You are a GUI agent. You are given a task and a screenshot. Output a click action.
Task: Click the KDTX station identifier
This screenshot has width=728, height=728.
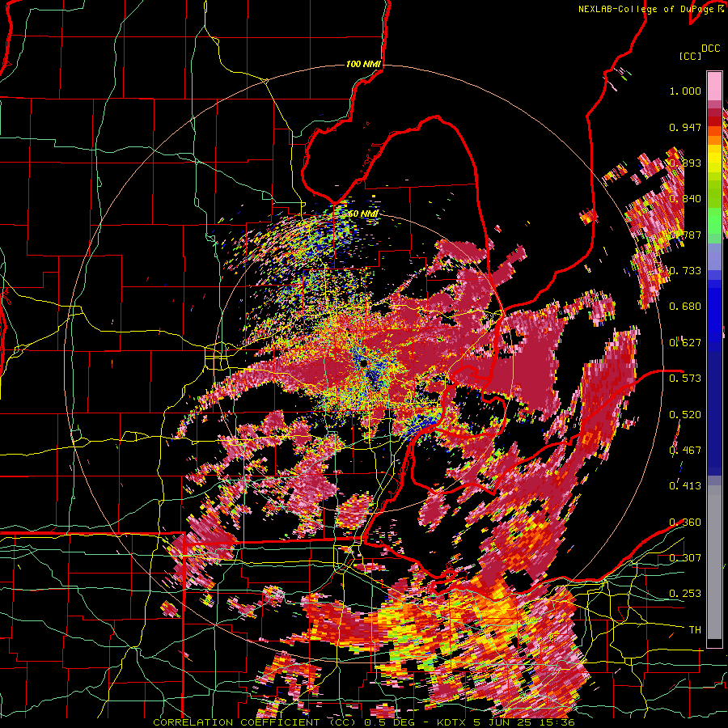pos(453,722)
